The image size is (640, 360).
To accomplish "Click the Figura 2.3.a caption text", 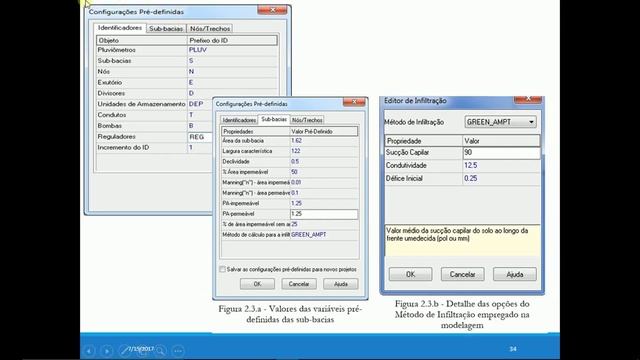I will (290, 314).
